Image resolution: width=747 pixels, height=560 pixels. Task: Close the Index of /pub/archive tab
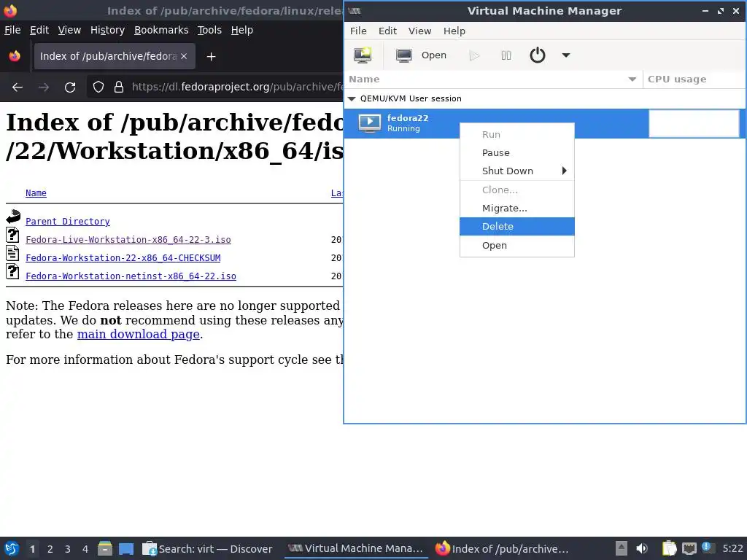[184, 56]
